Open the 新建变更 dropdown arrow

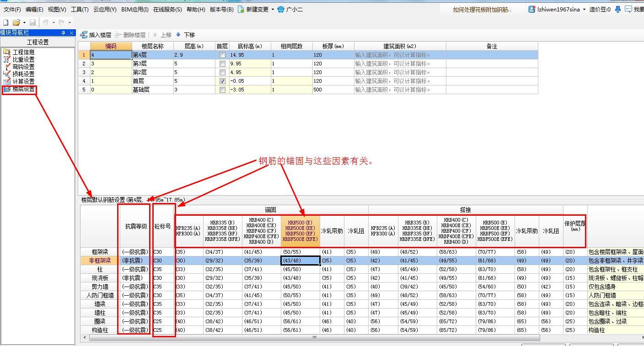273,9
